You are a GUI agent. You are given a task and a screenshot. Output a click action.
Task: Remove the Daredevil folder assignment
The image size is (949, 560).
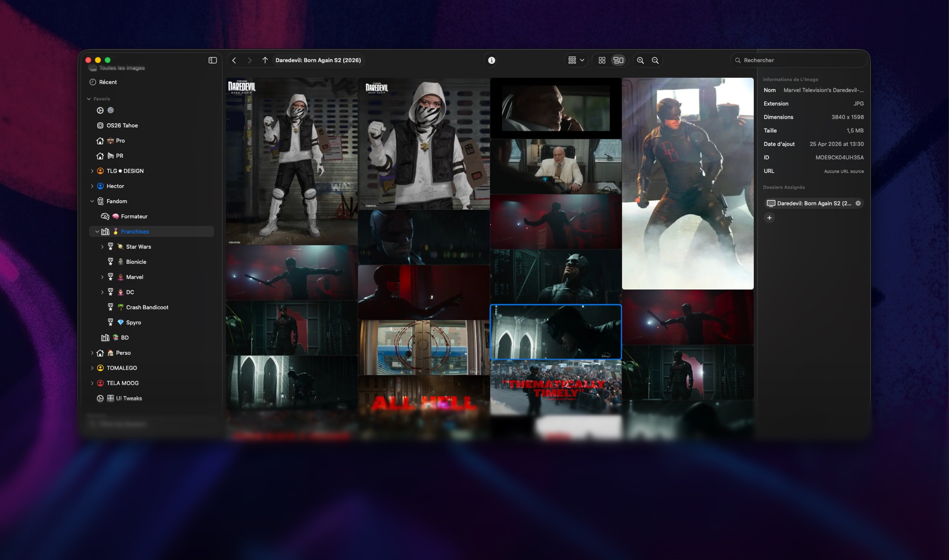point(858,203)
